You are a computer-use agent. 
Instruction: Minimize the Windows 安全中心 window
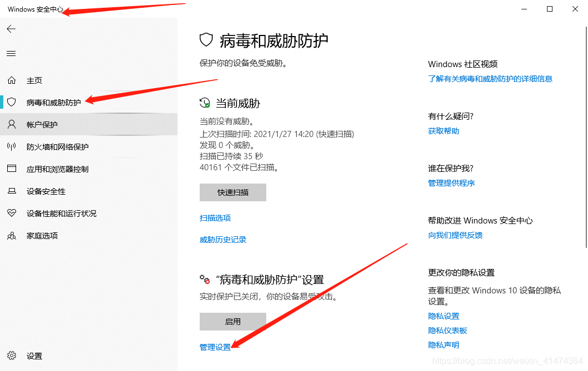click(x=524, y=9)
